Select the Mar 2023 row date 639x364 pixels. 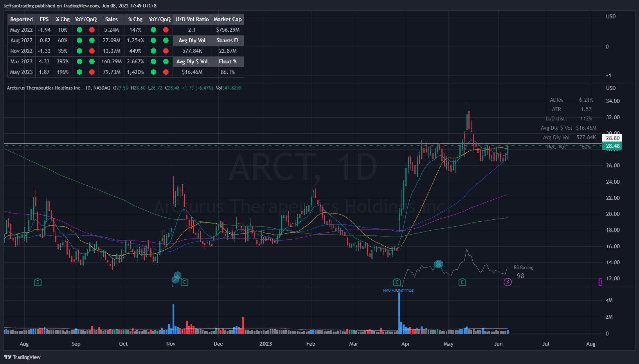coord(22,61)
